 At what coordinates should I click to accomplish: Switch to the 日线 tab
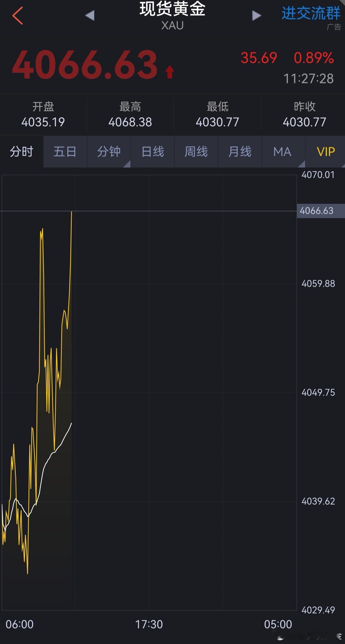[x=152, y=152]
